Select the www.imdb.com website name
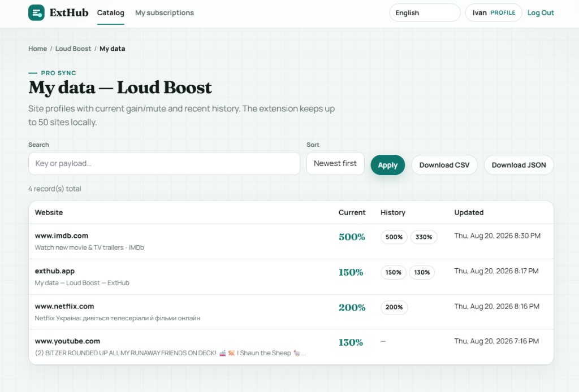 click(x=62, y=236)
